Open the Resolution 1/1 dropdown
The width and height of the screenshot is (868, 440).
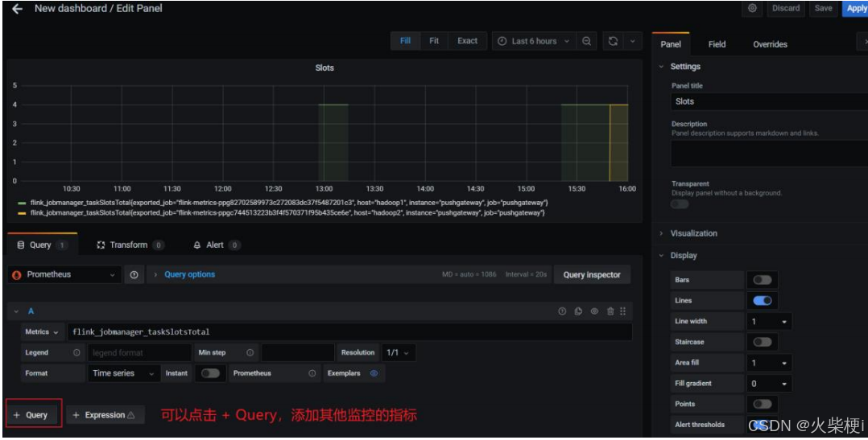click(x=398, y=352)
